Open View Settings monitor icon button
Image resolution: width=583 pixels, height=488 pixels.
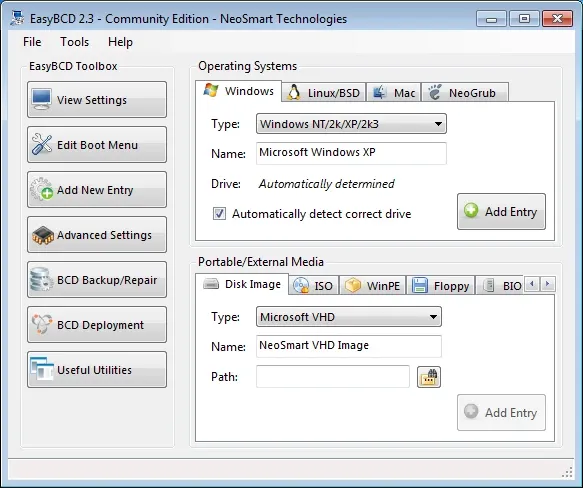41,100
